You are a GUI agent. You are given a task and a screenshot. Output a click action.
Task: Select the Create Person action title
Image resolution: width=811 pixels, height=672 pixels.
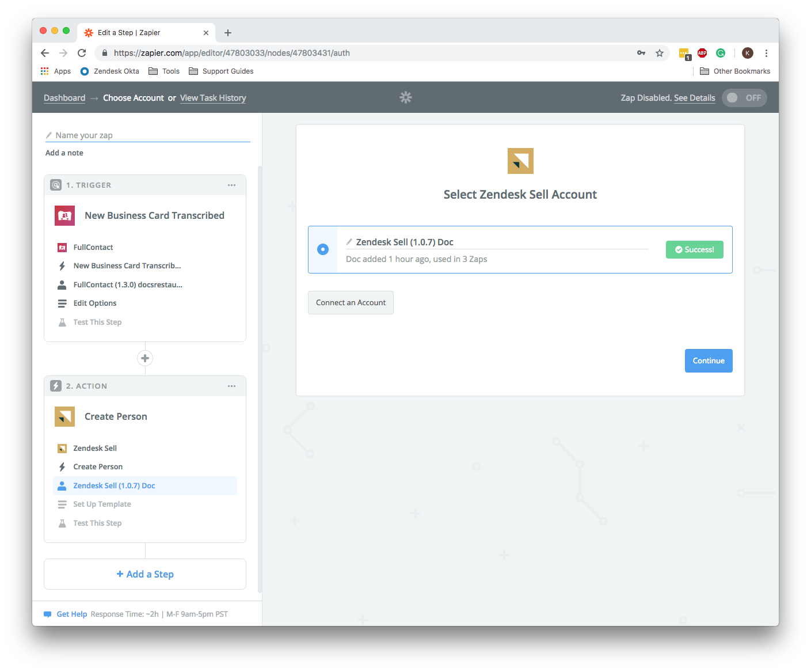point(116,416)
